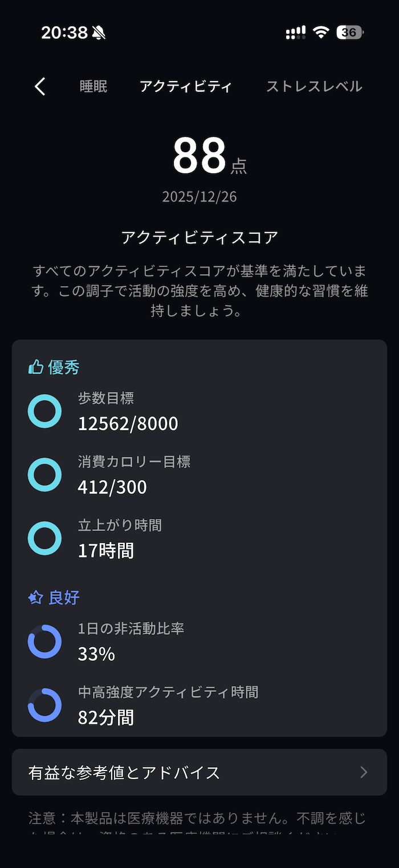Viewport: 399px width, 868px height.
Task: Select the アクティビティ tab
Action: pyautogui.click(x=186, y=87)
